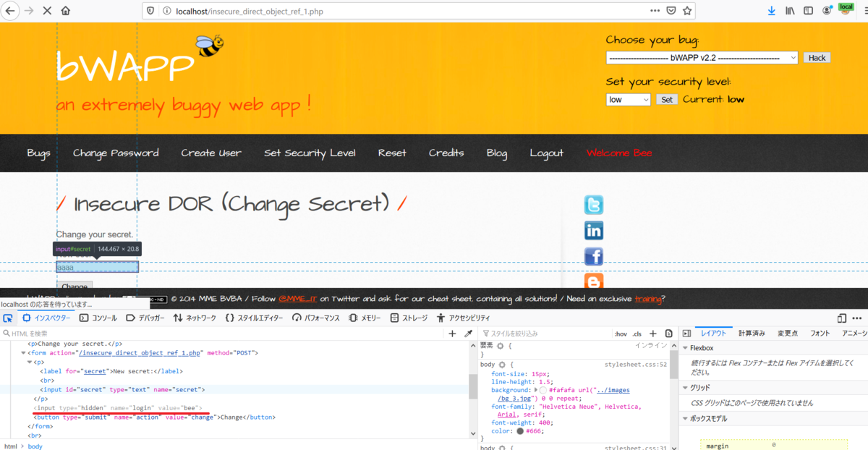Click the Set security level button
This screenshot has height=450, width=868.
pyautogui.click(x=667, y=100)
